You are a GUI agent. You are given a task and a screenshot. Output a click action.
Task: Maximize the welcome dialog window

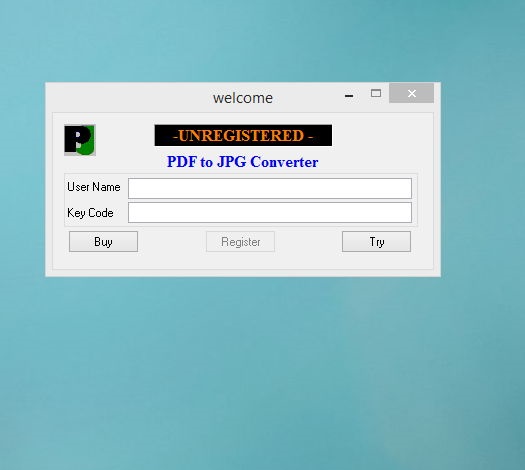click(x=376, y=93)
